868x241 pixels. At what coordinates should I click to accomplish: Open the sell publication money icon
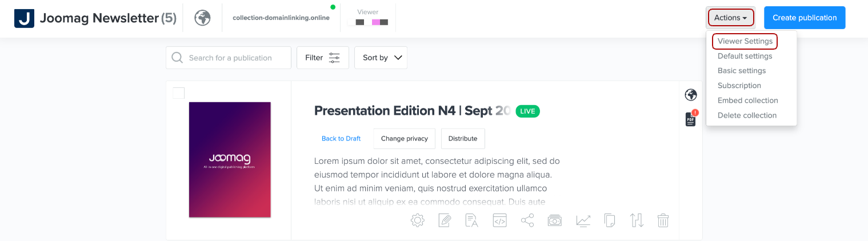pyautogui.click(x=554, y=220)
